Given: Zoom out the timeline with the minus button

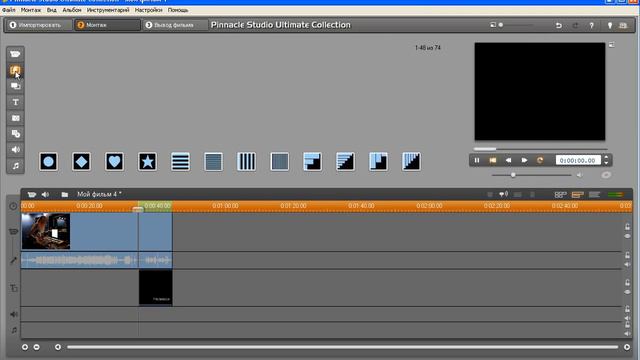Looking at the screenshot, I should click(x=37, y=347).
